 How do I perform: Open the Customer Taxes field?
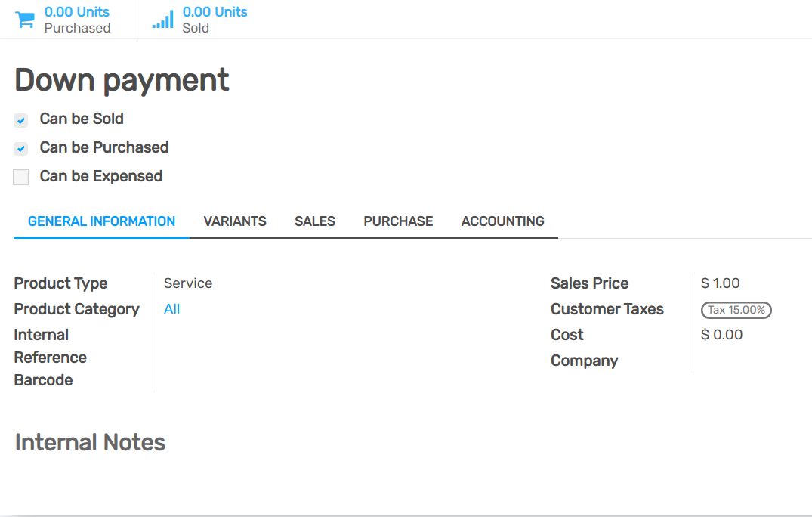point(736,310)
